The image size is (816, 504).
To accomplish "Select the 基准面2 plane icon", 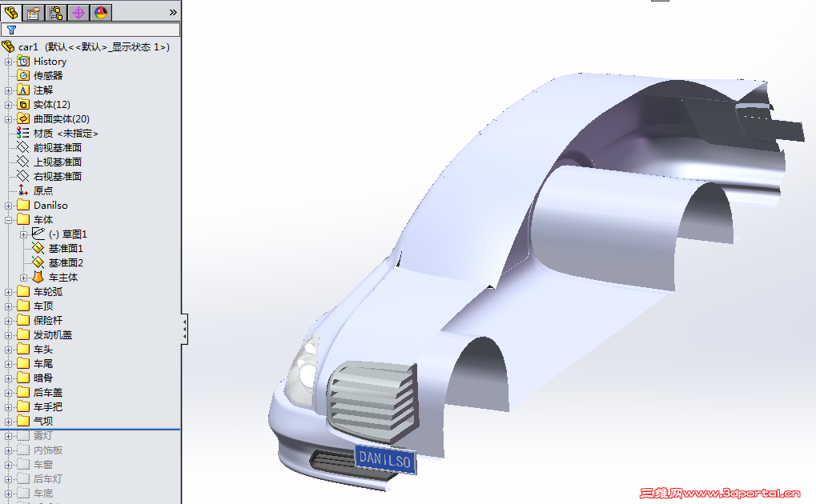I will tap(38, 262).
